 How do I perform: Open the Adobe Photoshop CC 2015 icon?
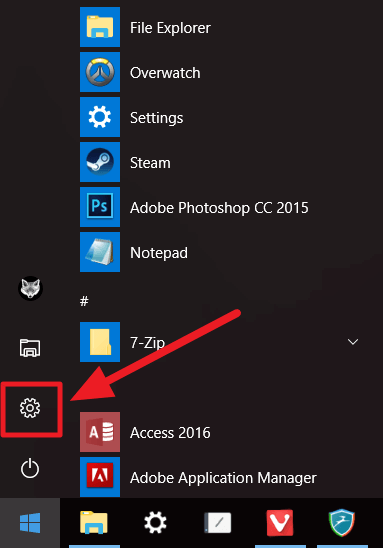tap(100, 207)
